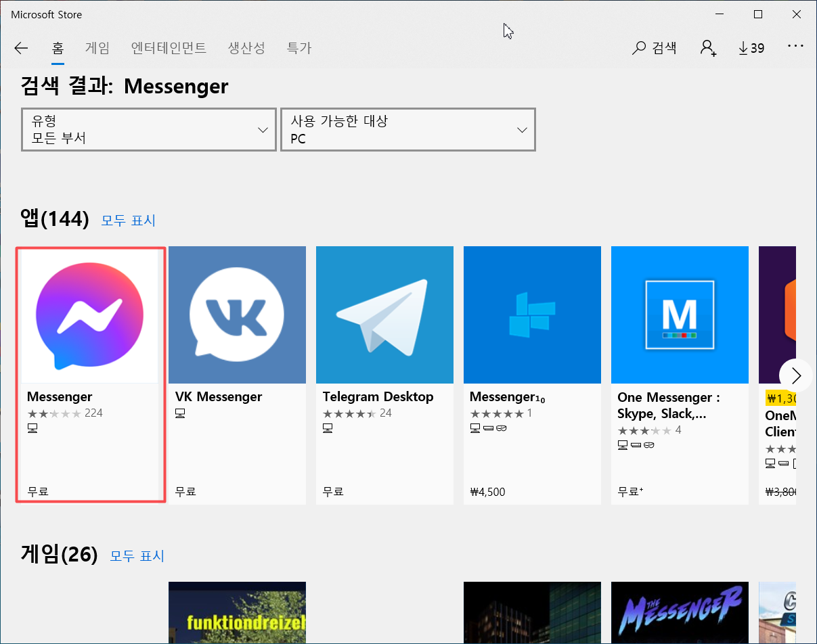817x644 pixels.
Task: Click the ₩4,500 price label
Action: coord(487,492)
